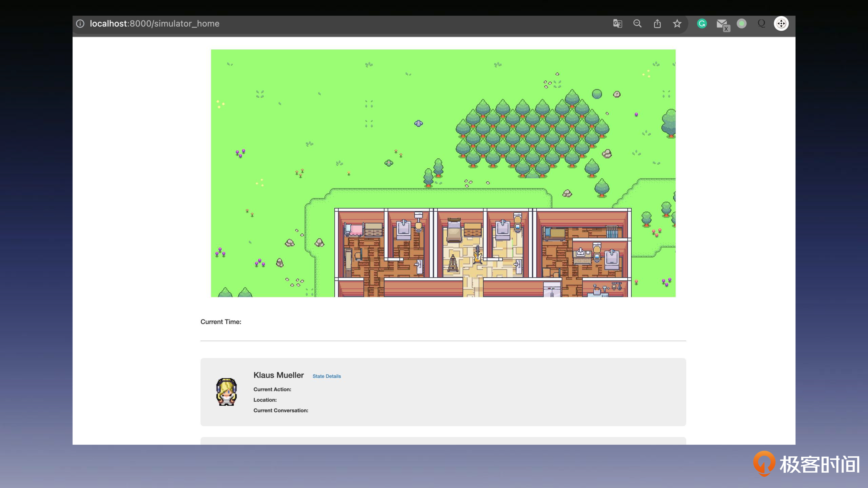Click the pink bed in the left bedroom

tap(356, 230)
